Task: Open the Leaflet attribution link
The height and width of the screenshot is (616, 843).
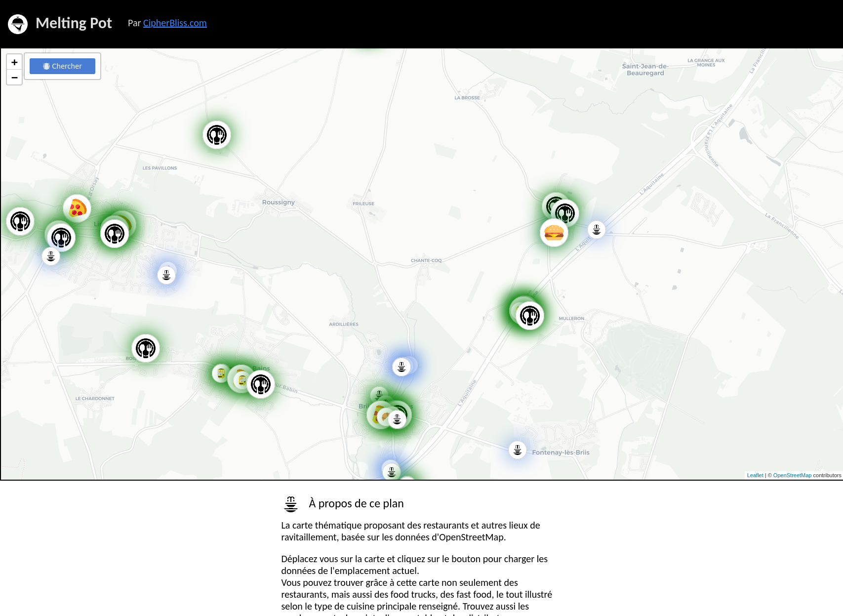Action: pos(755,475)
